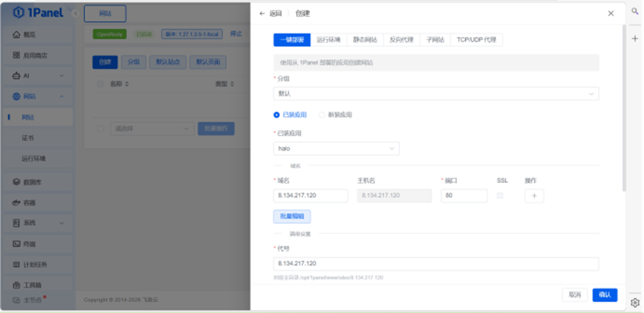Click the 默认站点 button
Screen dimensions: 644x313
(168, 62)
